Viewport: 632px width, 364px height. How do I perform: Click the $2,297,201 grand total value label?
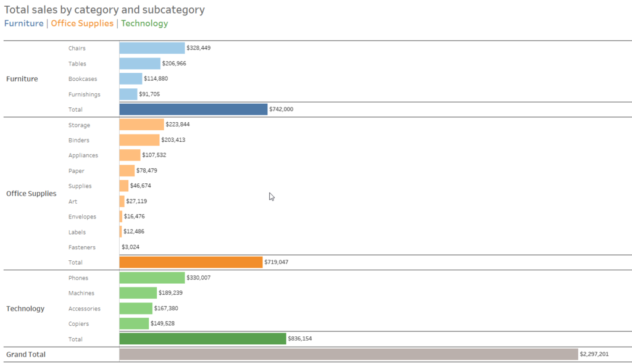point(594,354)
